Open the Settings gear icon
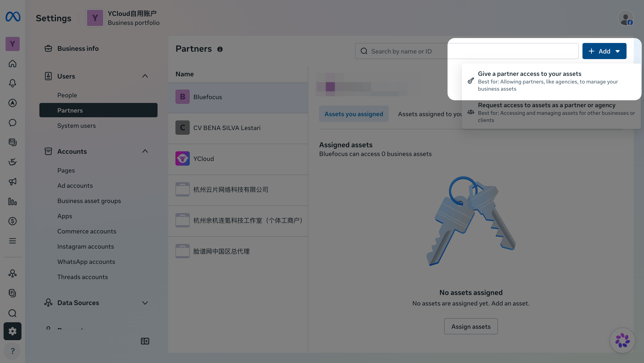This screenshot has height=363, width=644. [13, 331]
